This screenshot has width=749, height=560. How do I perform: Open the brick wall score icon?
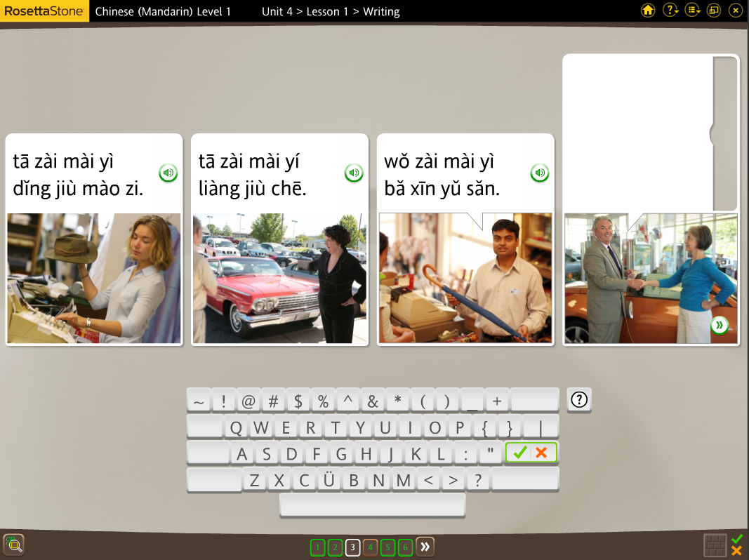click(715, 545)
